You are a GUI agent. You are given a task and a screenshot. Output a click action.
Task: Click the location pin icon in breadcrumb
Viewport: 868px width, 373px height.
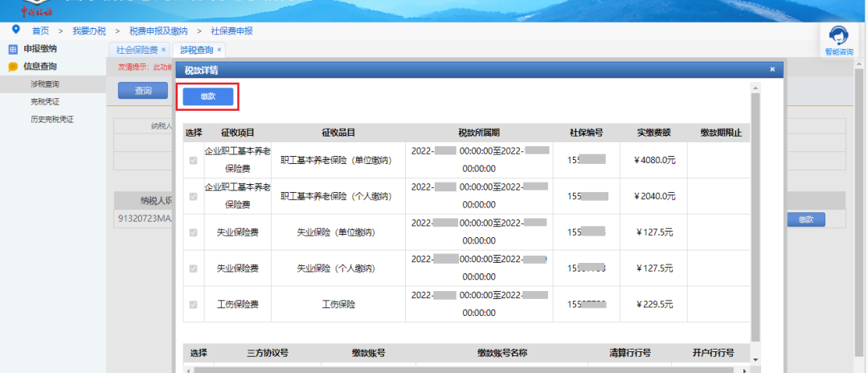[x=15, y=29]
